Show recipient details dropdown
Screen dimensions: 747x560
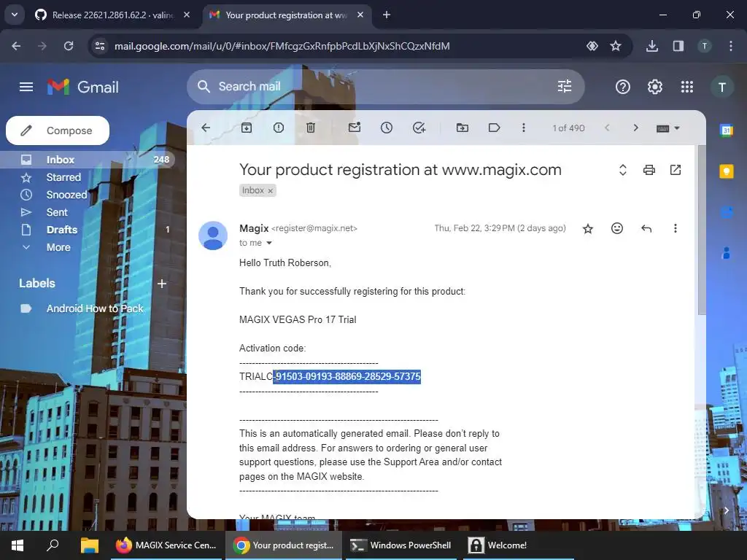tap(269, 243)
